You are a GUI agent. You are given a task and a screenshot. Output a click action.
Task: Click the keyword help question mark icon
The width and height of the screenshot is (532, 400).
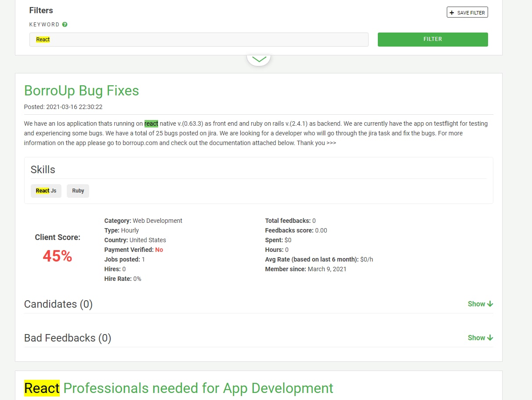(x=65, y=25)
